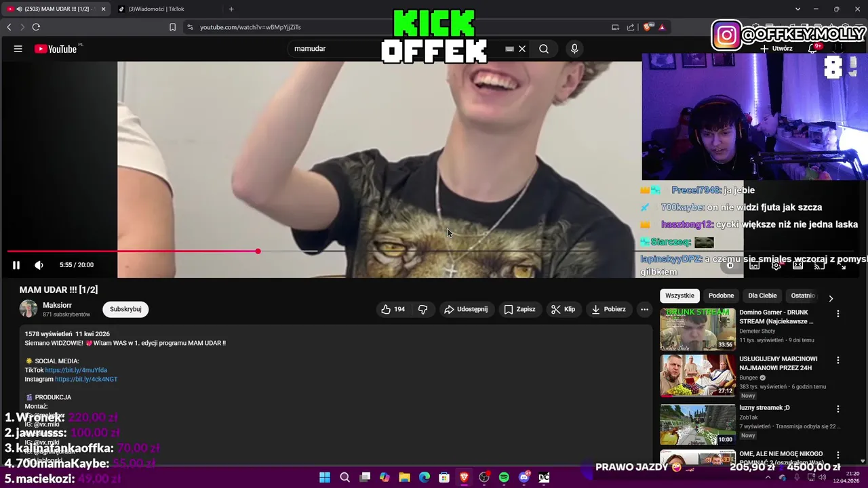Open the USŁUGUJEMY MARCINOWI video thumbnail
This screenshot has width=868, height=488.
click(x=698, y=375)
